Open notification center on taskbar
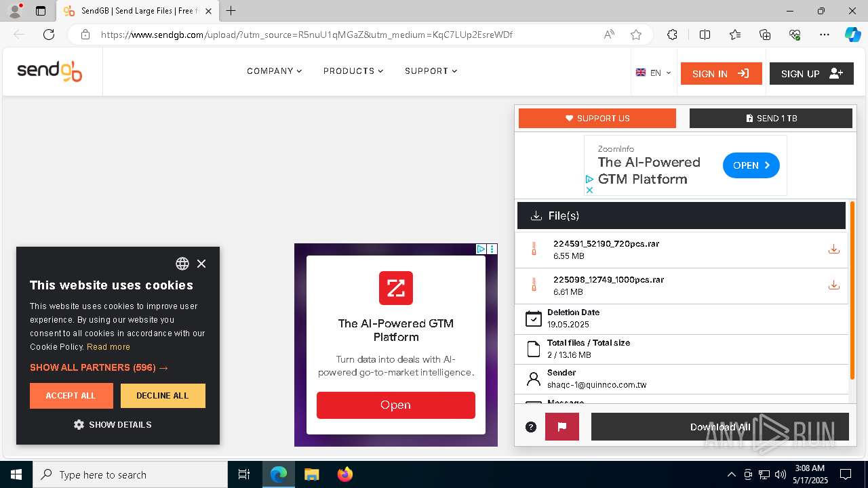Viewport: 868px width, 488px height. click(x=846, y=474)
